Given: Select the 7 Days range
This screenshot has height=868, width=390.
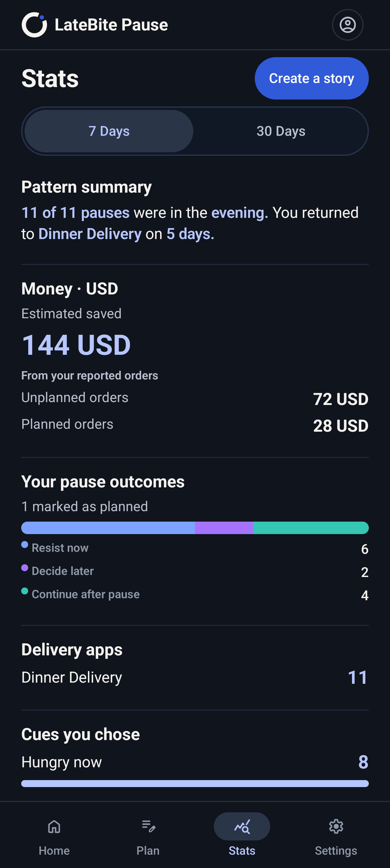Looking at the screenshot, I should pyautogui.click(x=109, y=131).
